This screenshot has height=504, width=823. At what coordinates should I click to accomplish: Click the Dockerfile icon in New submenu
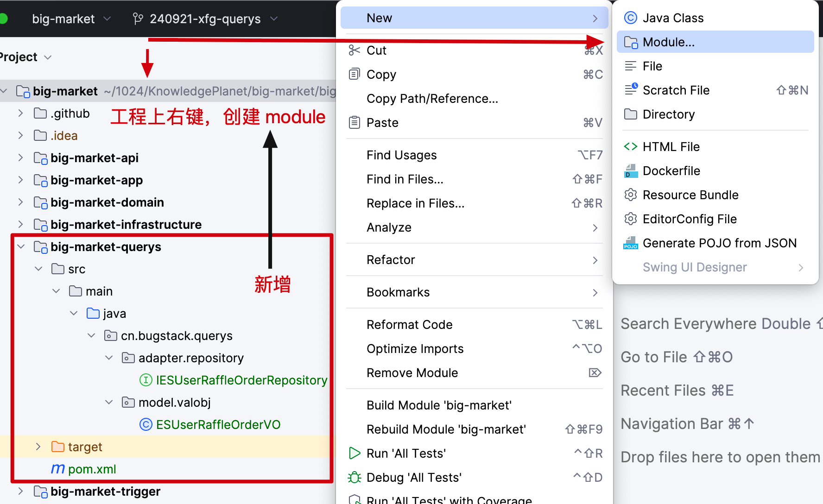(x=630, y=171)
